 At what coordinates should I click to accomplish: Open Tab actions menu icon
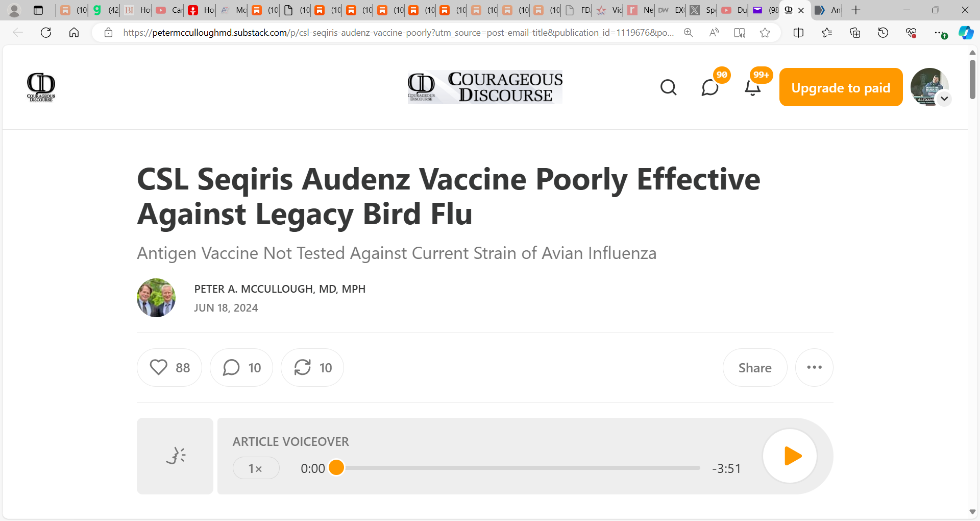[38, 10]
